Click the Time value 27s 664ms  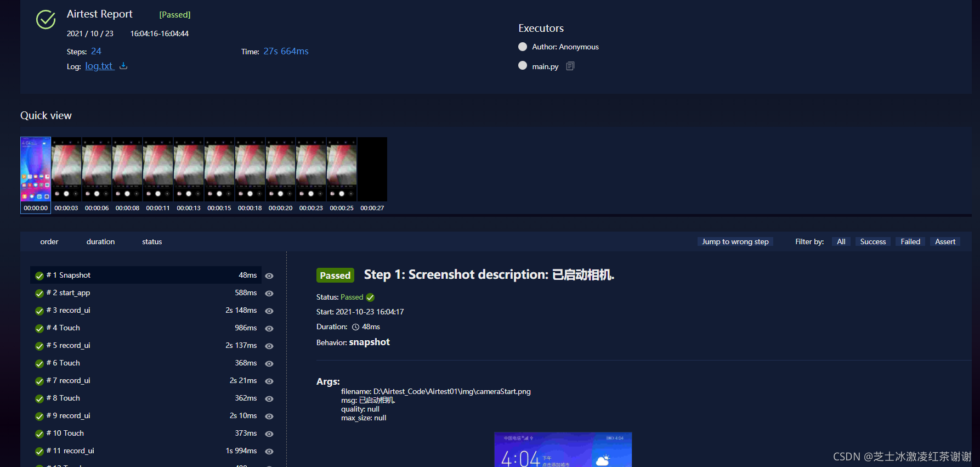(286, 51)
